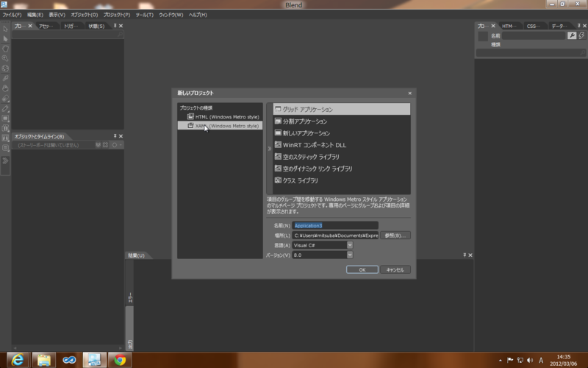
Task: Click the 場所(L) location path field
Action: point(335,236)
